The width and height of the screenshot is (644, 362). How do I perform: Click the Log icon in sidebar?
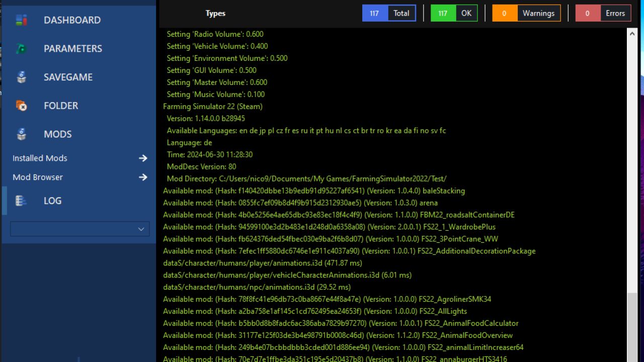pyautogui.click(x=21, y=201)
